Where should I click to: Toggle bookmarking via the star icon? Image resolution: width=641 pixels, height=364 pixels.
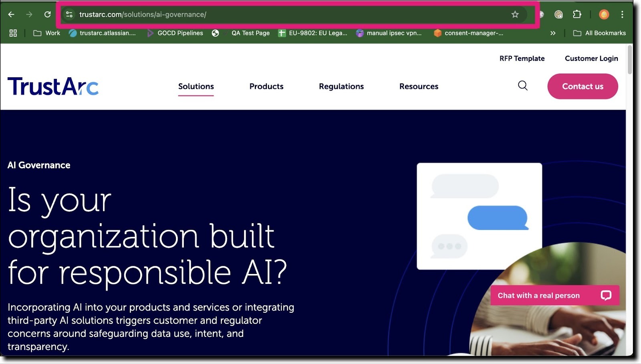tap(515, 14)
